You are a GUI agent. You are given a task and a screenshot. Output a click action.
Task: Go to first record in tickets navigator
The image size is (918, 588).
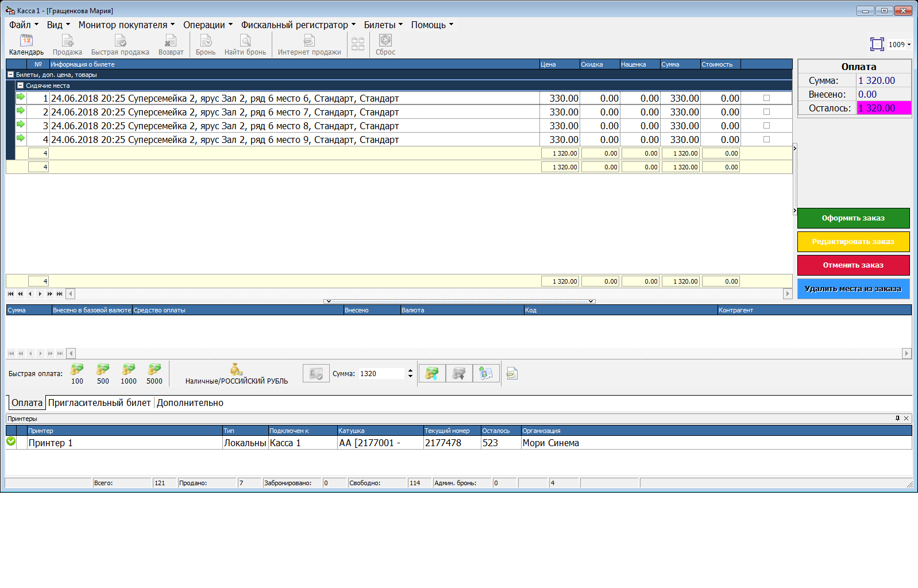(10, 293)
